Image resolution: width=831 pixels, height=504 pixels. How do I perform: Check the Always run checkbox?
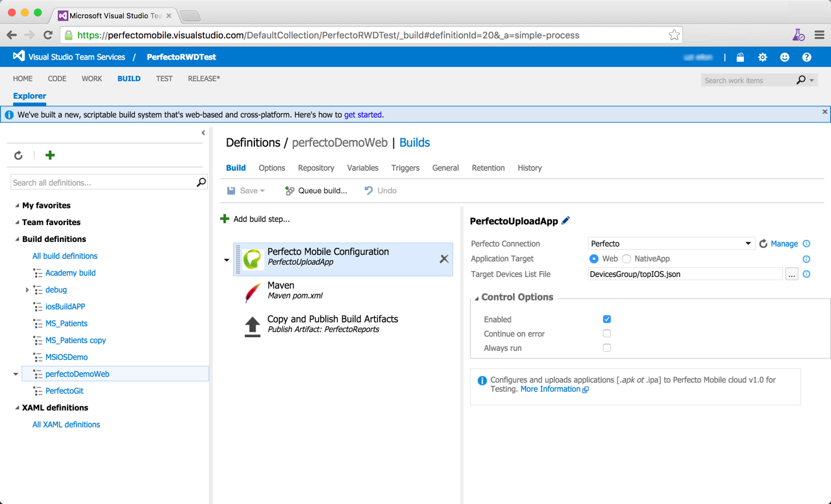(607, 348)
